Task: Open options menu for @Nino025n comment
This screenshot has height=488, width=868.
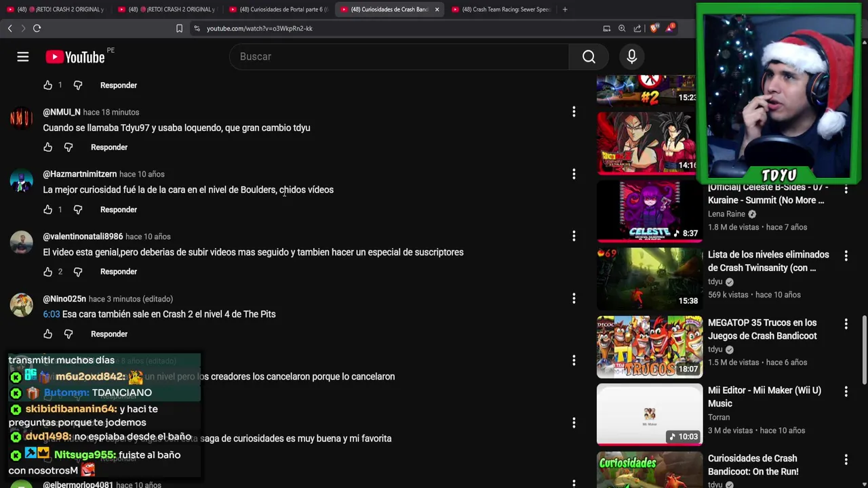Action: [x=574, y=298]
